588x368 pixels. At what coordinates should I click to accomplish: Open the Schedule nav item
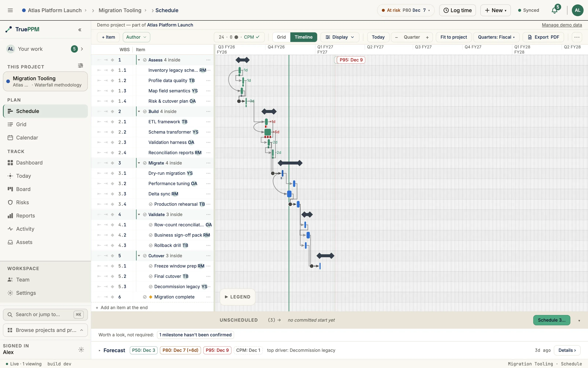pyautogui.click(x=45, y=111)
